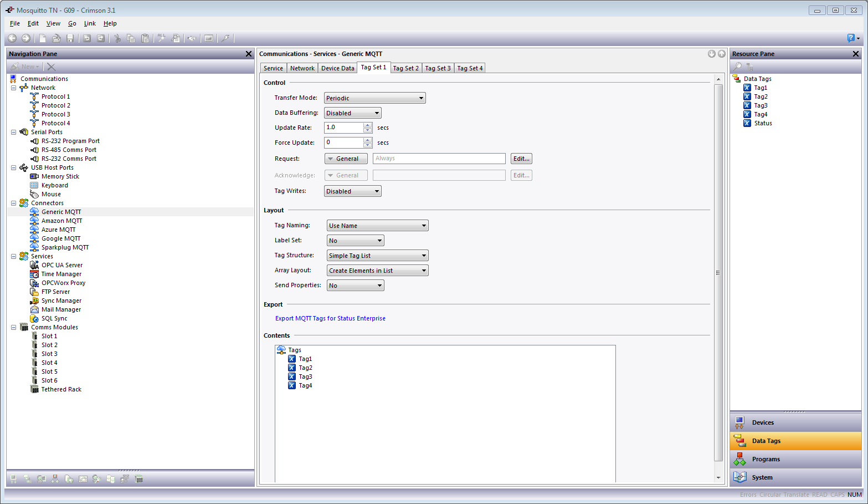Click the lightning bolt download toolbar icon
The image size is (868, 504).
[x=225, y=38]
